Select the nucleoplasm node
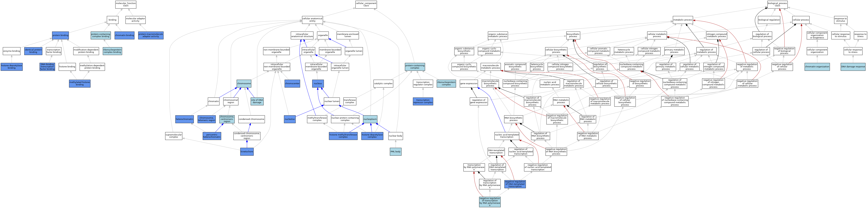This screenshot has height=208, width=868. coord(370,119)
